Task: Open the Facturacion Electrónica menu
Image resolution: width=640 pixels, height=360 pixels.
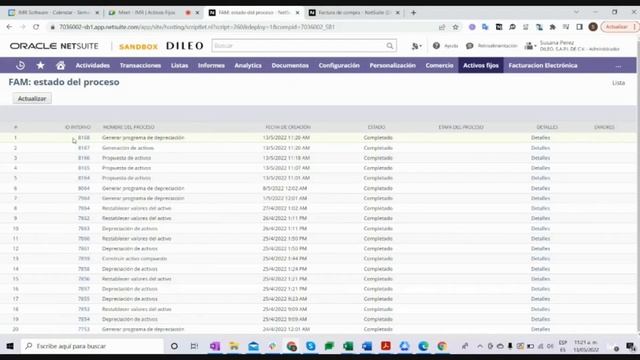Action: click(x=543, y=65)
